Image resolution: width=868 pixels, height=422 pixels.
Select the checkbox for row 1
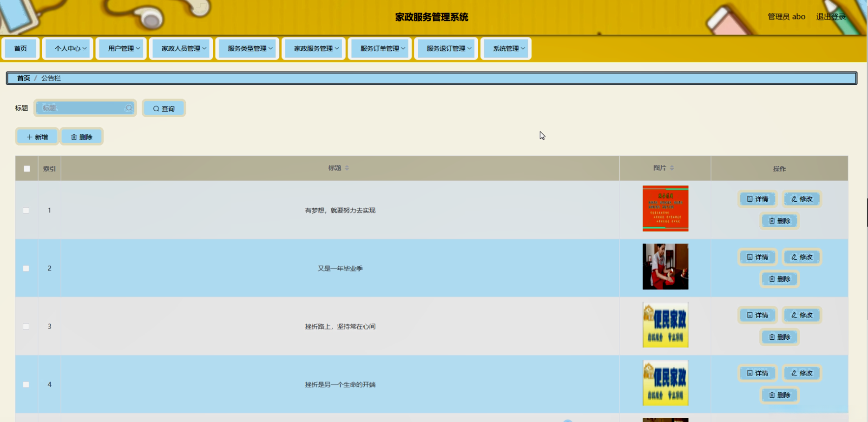coord(26,210)
